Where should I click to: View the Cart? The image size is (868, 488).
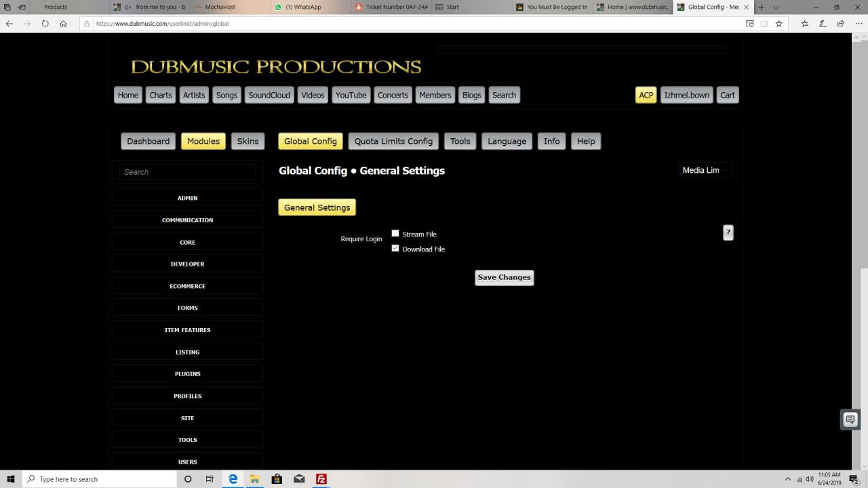(728, 95)
